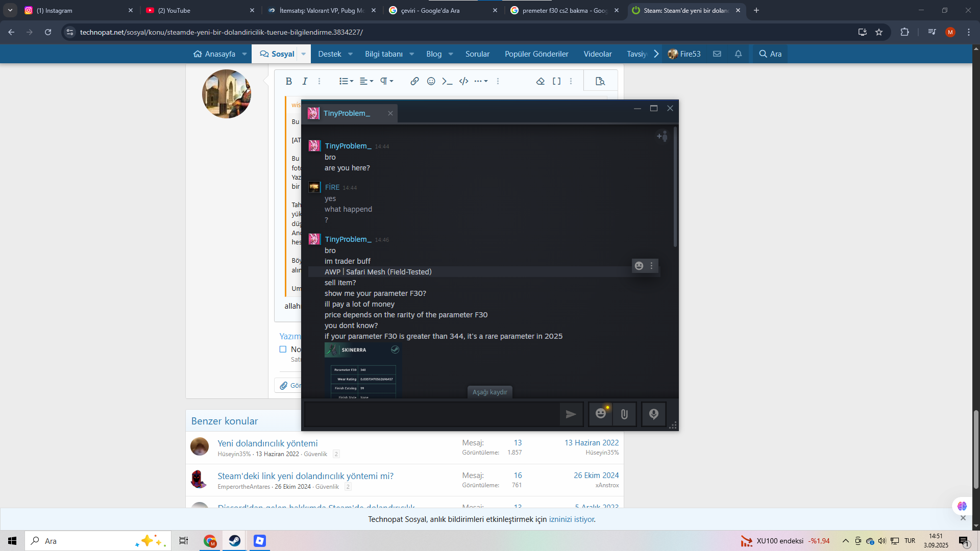Open the site search Ara button
The width and height of the screenshot is (980, 551).
[770, 54]
